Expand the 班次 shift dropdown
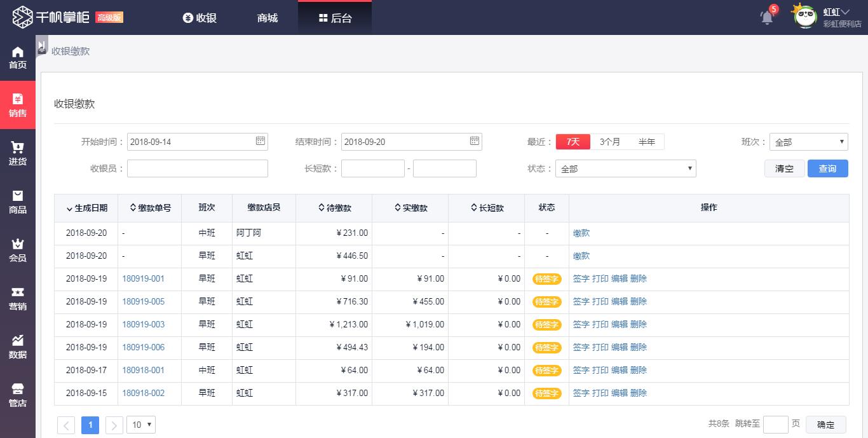The height and width of the screenshot is (438, 868). coord(808,142)
